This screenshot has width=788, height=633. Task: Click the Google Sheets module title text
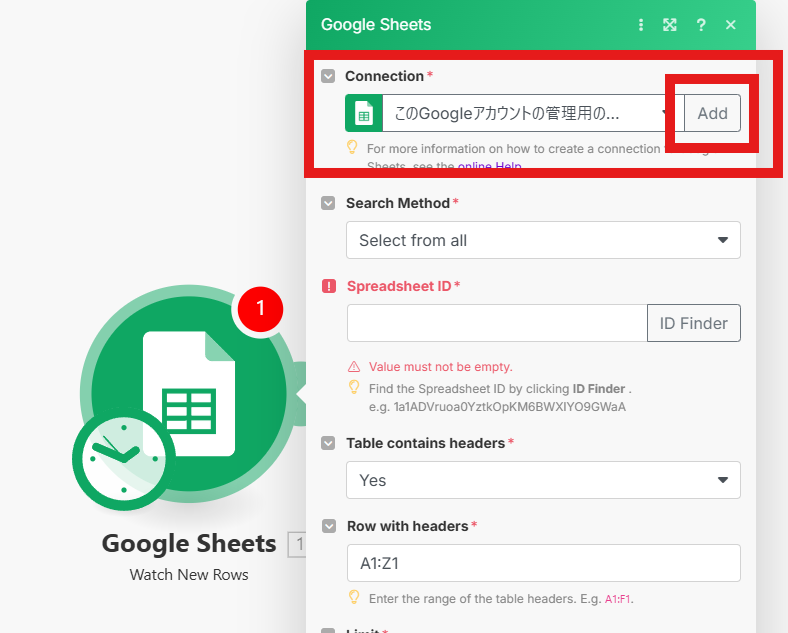pos(189,544)
